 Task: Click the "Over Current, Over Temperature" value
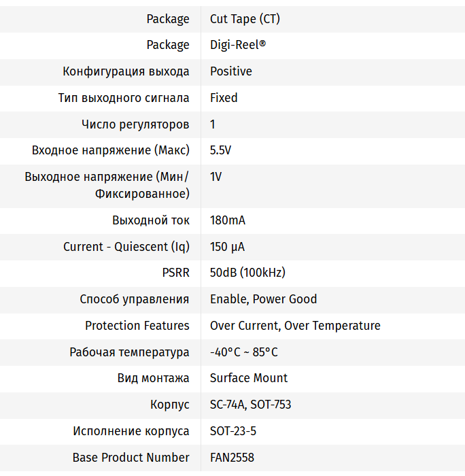[x=295, y=326]
